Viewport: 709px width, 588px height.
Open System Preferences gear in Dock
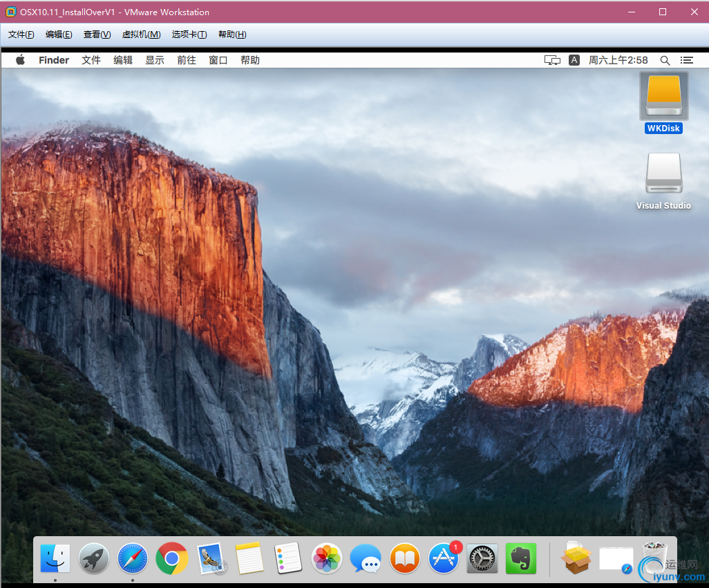pos(482,558)
